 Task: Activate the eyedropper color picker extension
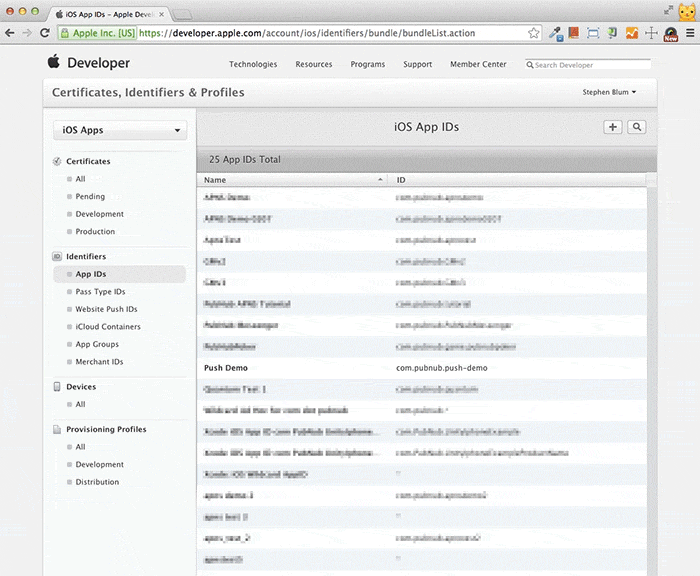[x=555, y=33]
